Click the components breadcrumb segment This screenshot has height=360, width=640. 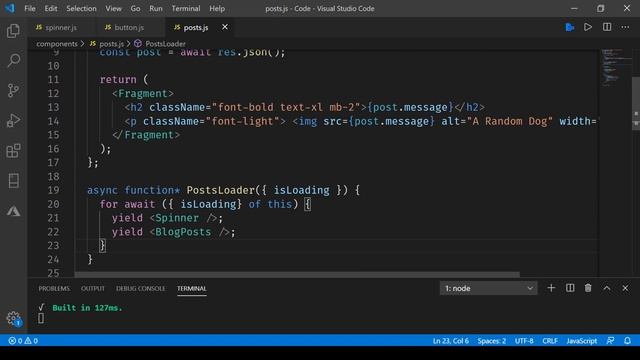(x=57, y=44)
